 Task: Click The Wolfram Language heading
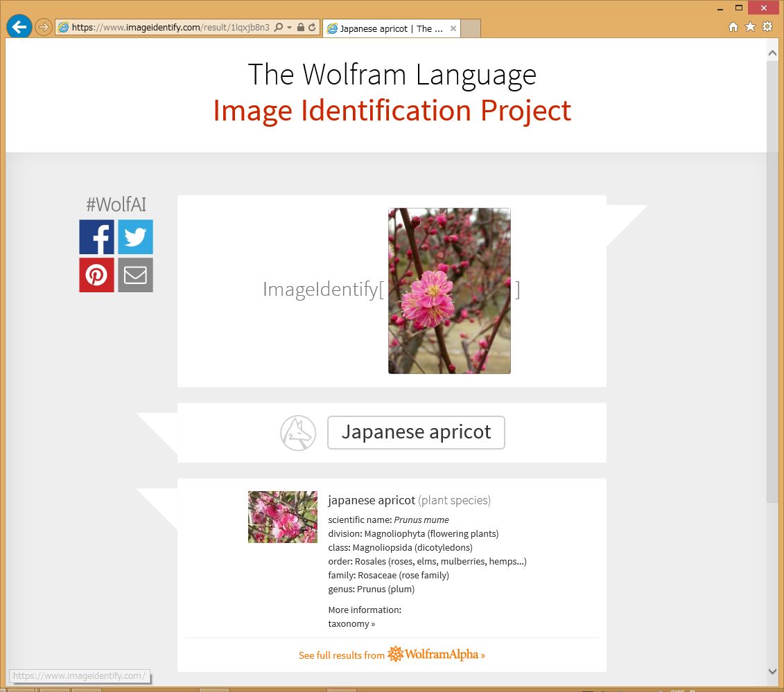click(x=392, y=75)
